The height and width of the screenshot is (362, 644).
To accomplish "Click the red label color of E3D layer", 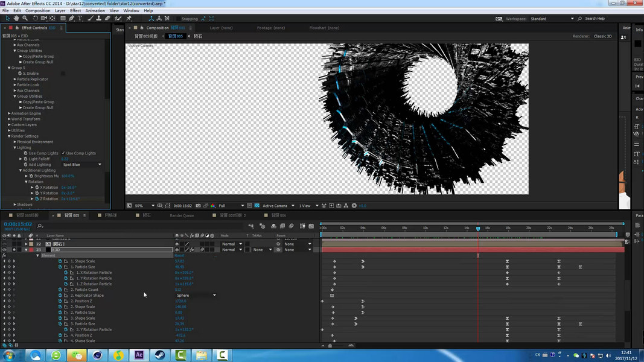I will click(x=31, y=250).
